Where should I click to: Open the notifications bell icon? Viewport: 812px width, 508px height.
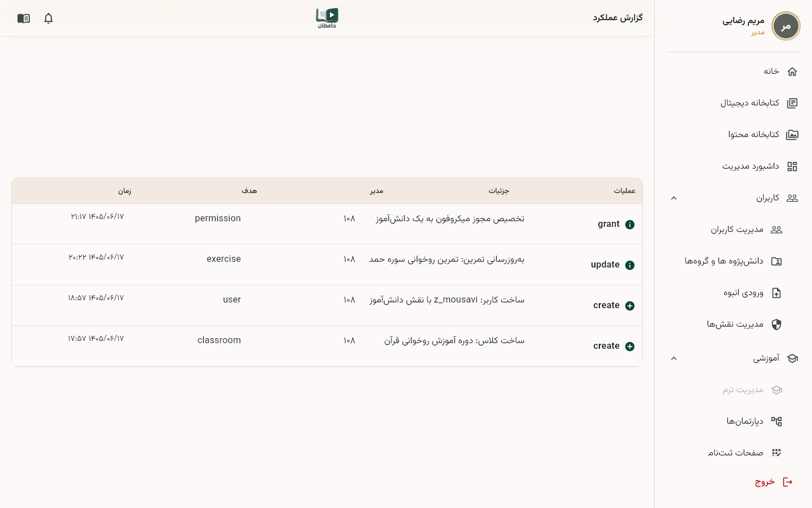click(48, 18)
